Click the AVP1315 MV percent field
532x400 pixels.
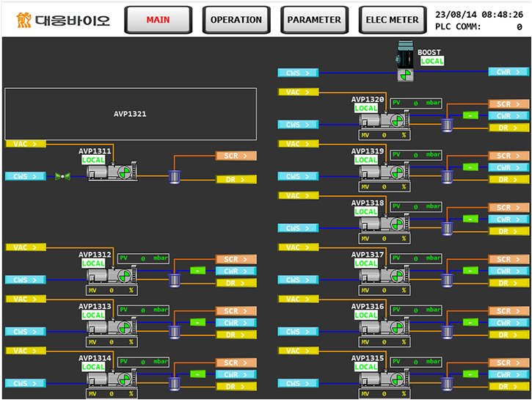coord(385,394)
